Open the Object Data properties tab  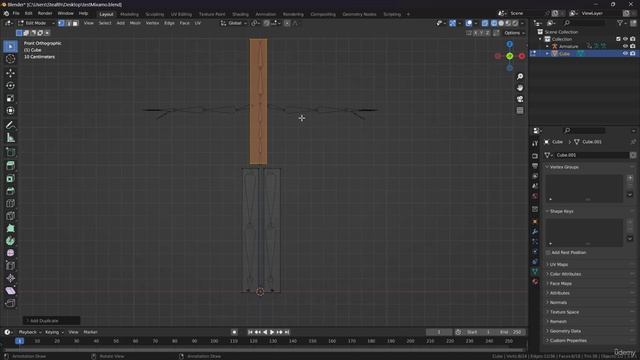(x=535, y=271)
